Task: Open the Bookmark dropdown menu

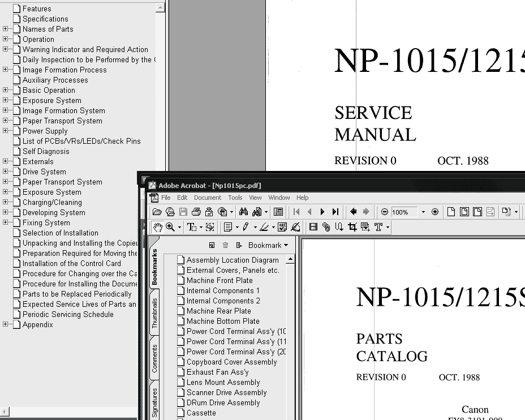Action: pos(268,245)
